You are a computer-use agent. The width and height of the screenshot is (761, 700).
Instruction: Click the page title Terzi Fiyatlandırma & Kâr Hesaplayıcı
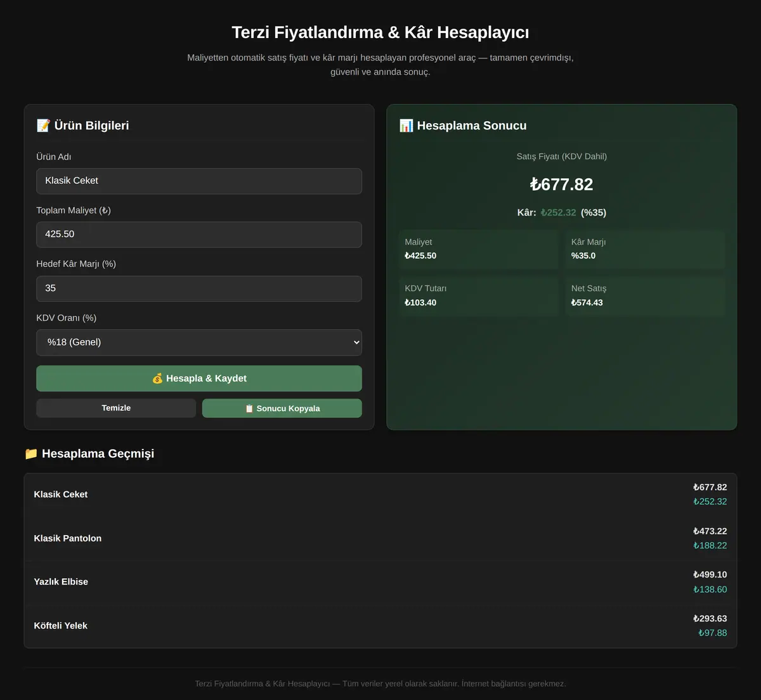380,32
